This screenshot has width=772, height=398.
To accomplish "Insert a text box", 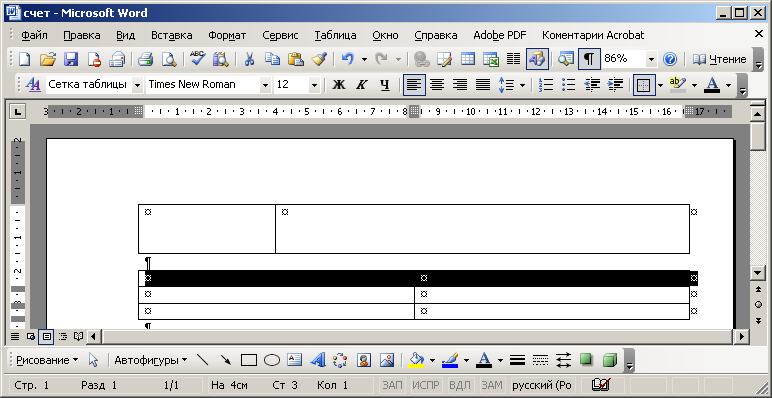I will [x=294, y=360].
